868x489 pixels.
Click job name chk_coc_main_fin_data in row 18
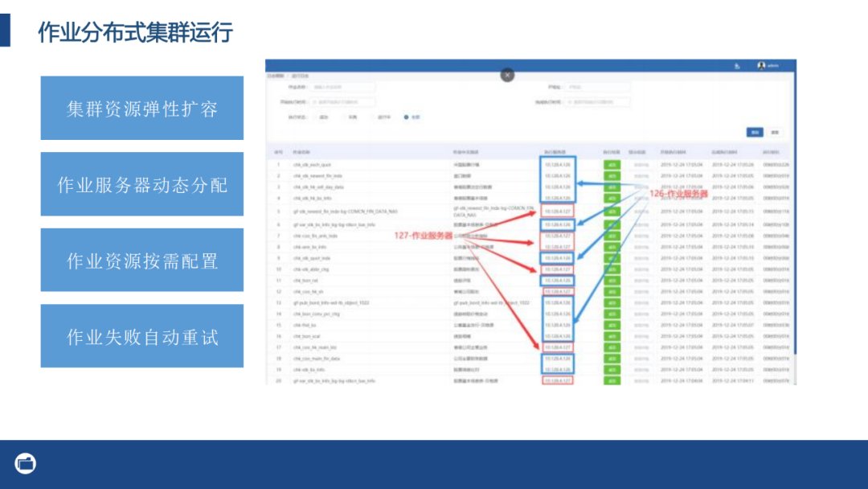point(317,358)
